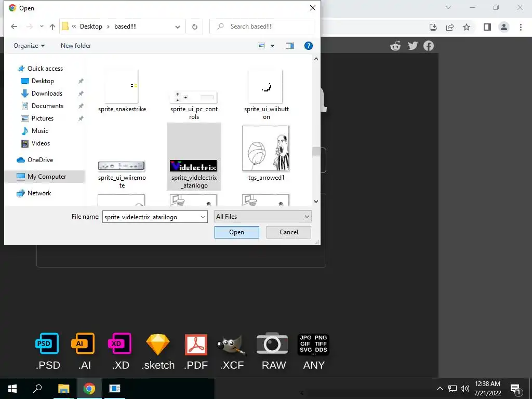Expand the File name dropdown arrow
532x399 pixels.
coord(203,217)
